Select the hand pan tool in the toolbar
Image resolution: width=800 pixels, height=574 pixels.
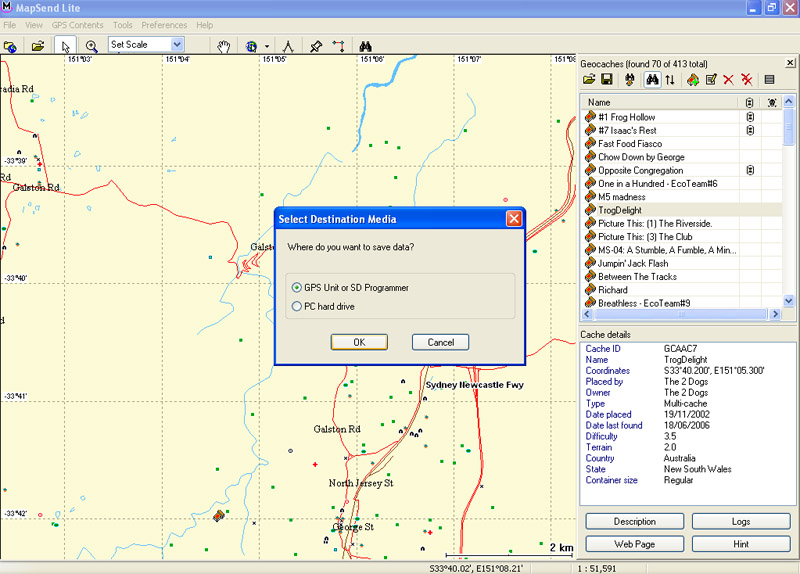pyautogui.click(x=225, y=45)
